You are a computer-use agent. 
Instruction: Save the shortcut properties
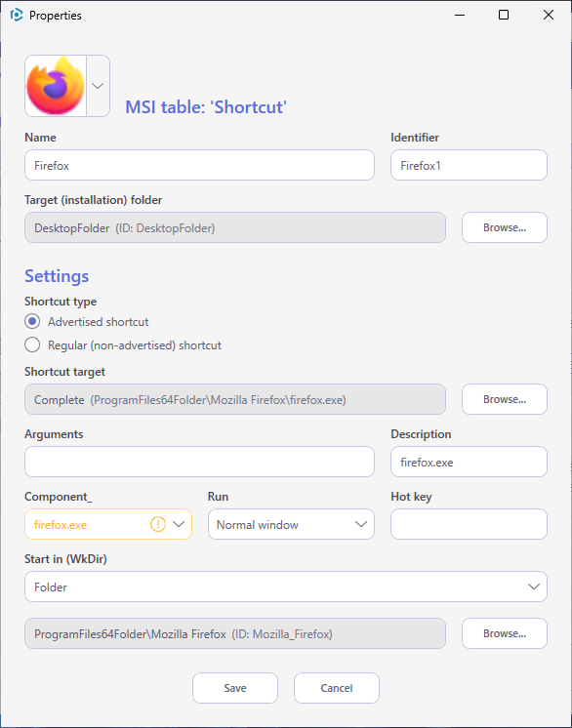pos(235,688)
